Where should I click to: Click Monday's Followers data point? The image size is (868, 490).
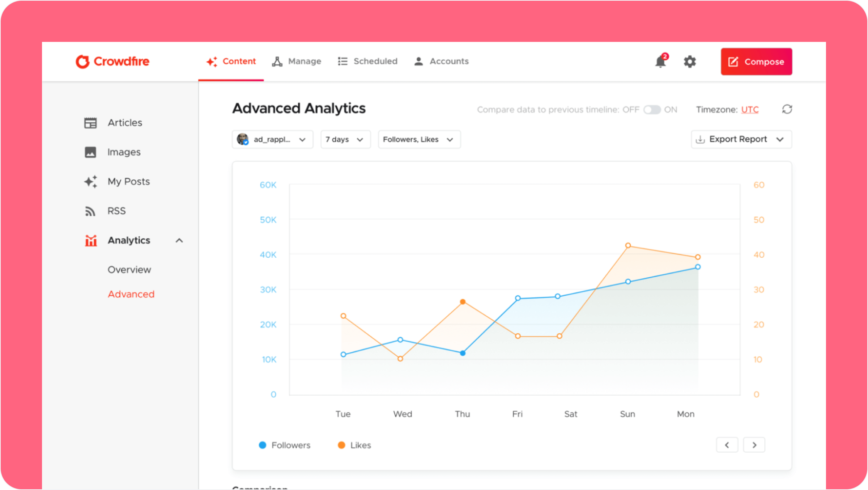tap(698, 267)
